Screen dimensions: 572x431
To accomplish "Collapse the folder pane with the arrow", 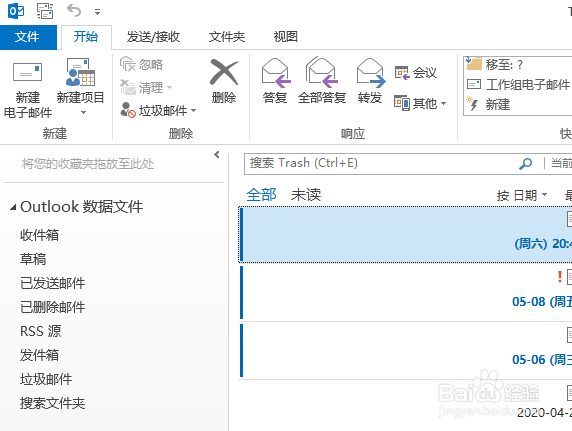I will 217,154.
